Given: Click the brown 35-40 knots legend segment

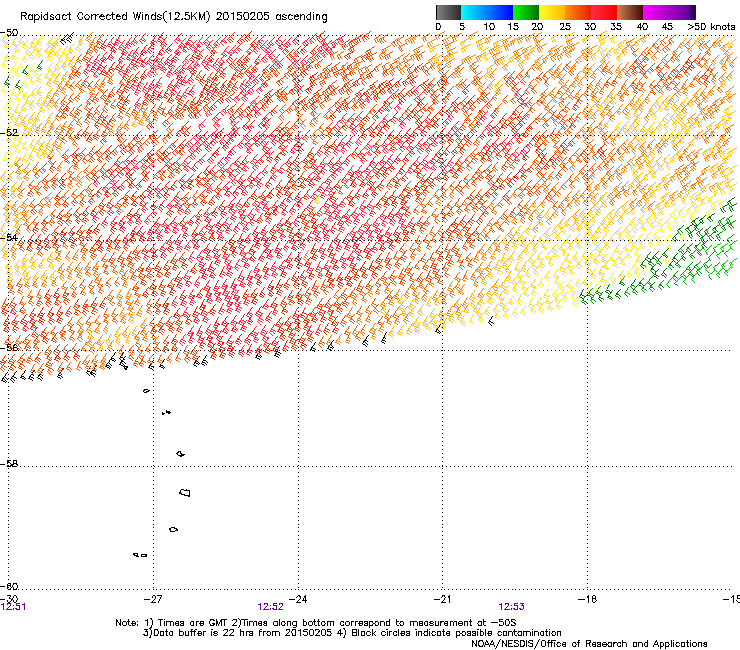Looking at the screenshot, I should coord(630,12).
